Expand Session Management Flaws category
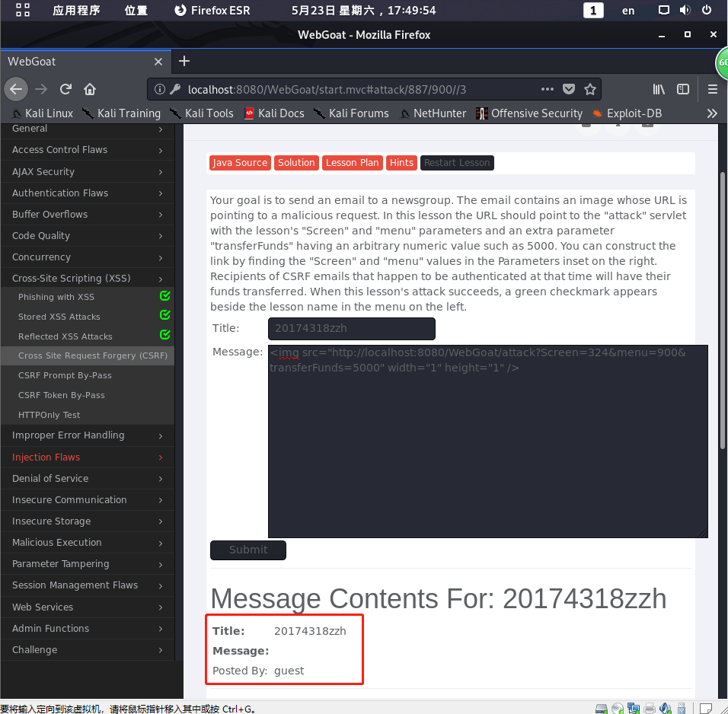 [88, 585]
